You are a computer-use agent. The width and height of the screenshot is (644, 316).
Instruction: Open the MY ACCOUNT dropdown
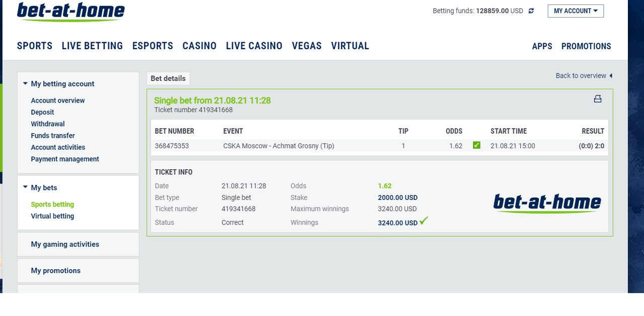point(576,11)
